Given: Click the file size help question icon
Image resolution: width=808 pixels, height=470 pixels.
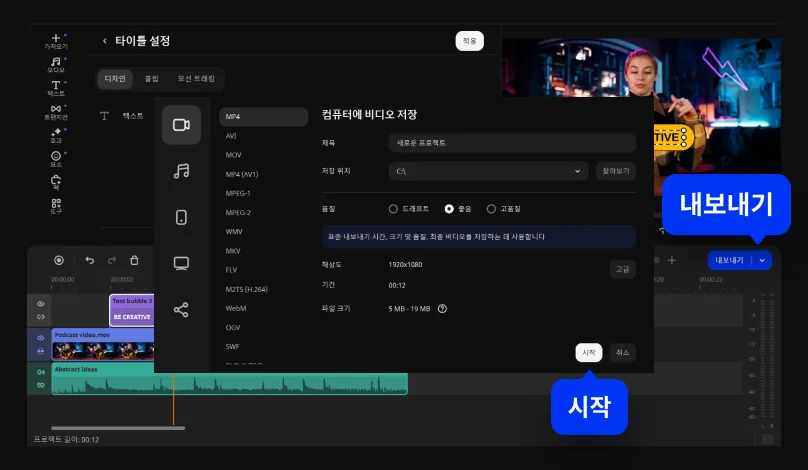Looking at the screenshot, I should 442,309.
